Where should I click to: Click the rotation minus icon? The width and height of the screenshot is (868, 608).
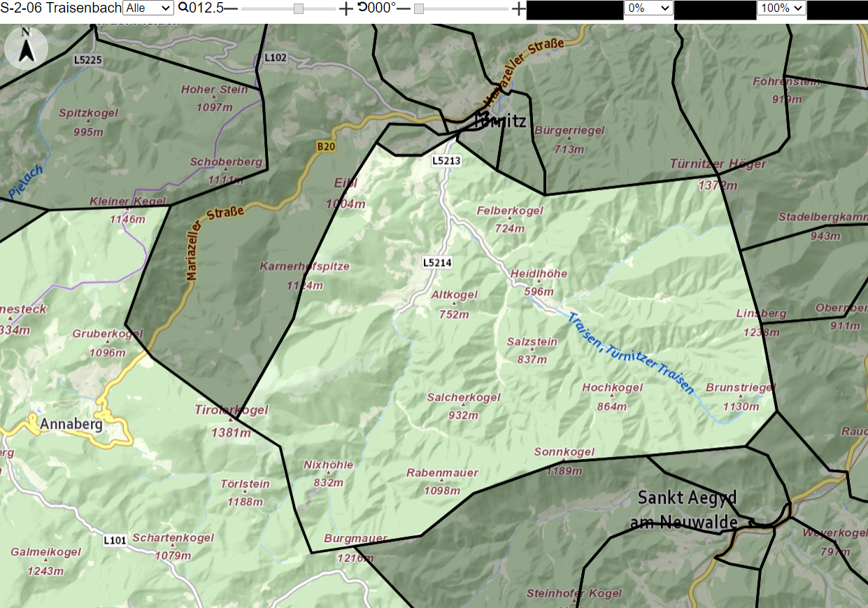[x=404, y=8]
